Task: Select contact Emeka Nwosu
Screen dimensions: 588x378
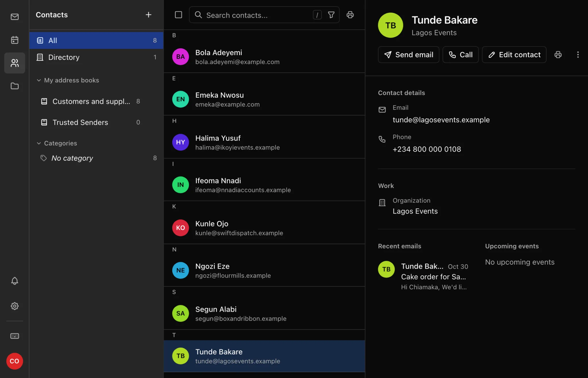Action: coord(264,99)
